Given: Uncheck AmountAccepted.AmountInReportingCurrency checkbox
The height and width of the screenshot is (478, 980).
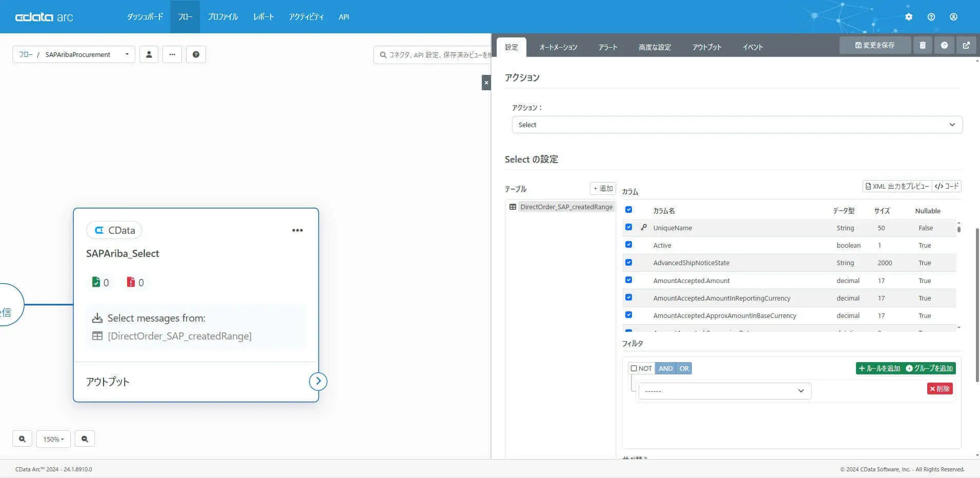Looking at the screenshot, I should (x=628, y=297).
